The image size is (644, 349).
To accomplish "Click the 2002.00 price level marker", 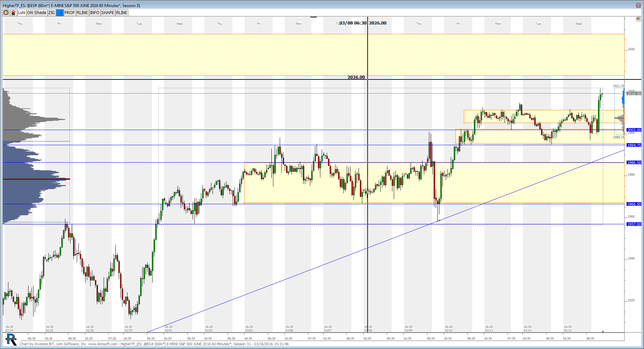I will click(x=634, y=130).
